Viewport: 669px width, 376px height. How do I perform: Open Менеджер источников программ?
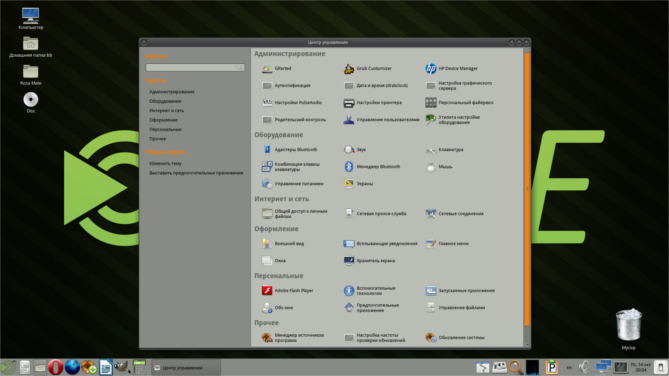293,337
